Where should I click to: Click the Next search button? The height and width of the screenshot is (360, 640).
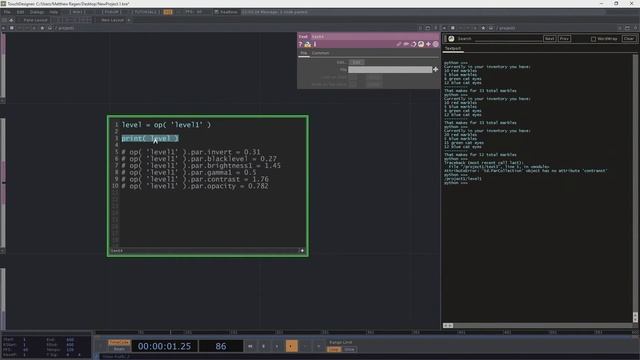(x=549, y=39)
